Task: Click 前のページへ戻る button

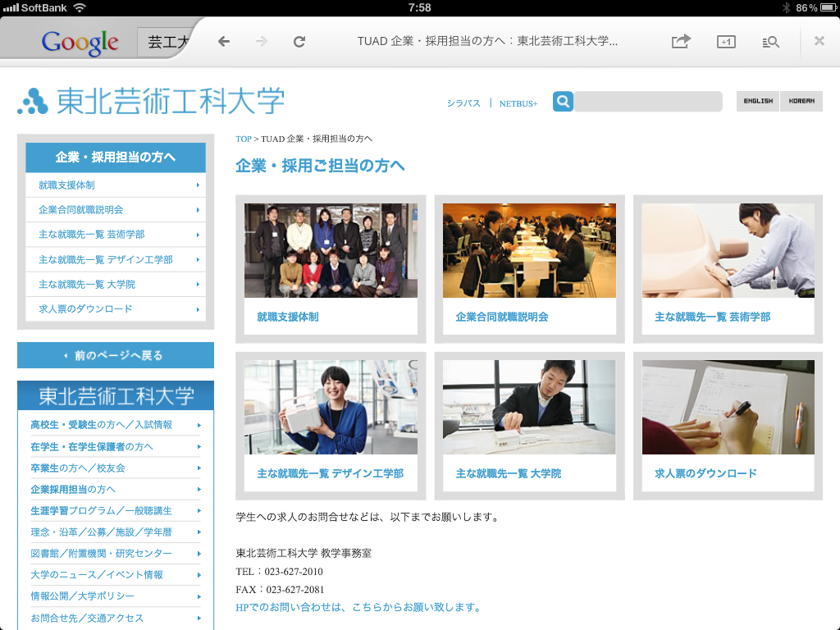Action: click(116, 355)
